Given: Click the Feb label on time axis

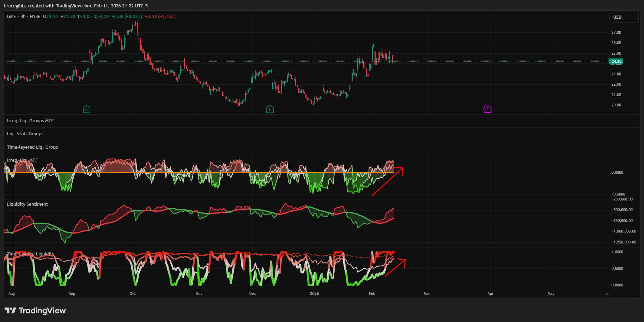Looking at the screenshot, I should (372, 293).
